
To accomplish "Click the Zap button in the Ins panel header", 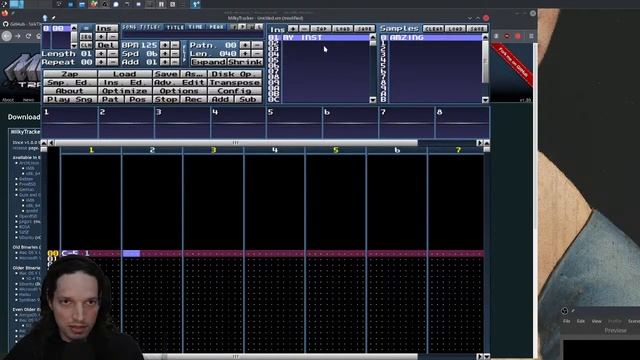I will 320,29.
